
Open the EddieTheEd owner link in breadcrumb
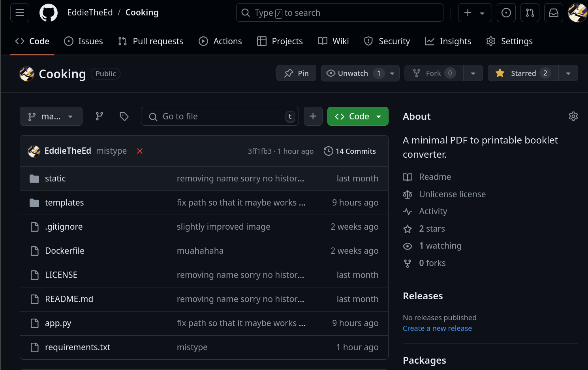90,13
